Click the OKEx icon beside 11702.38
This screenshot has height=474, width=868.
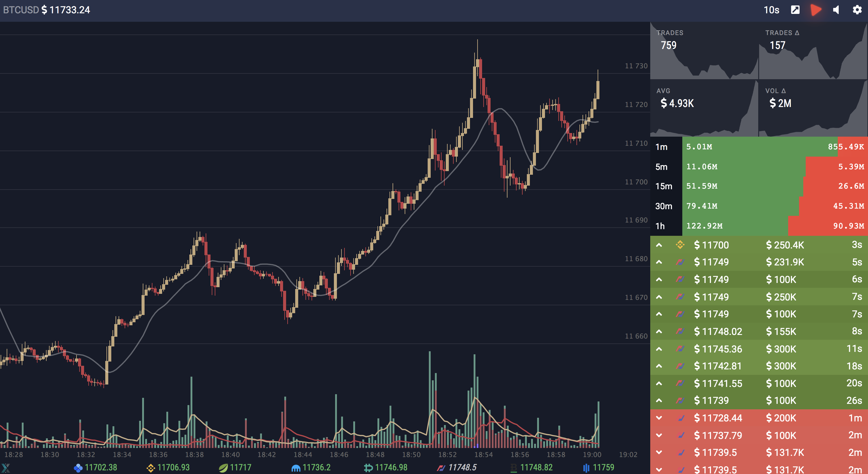(78, 468)
